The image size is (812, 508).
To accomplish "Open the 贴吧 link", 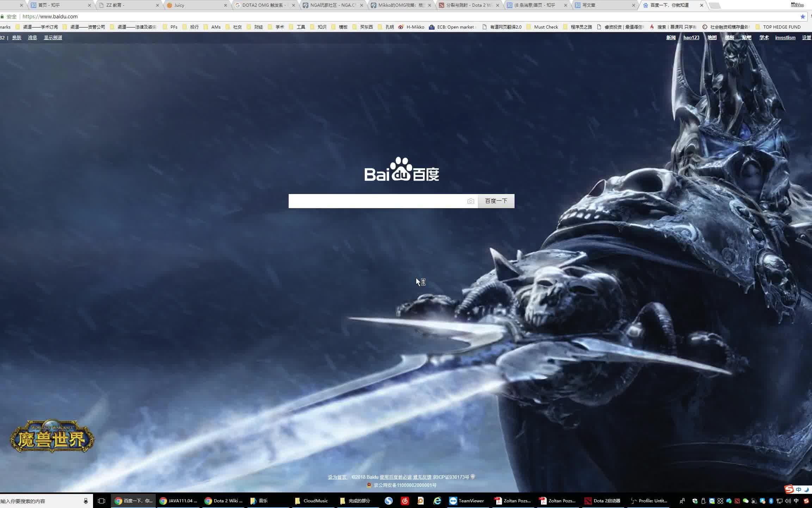I will [x=746, y=37].
